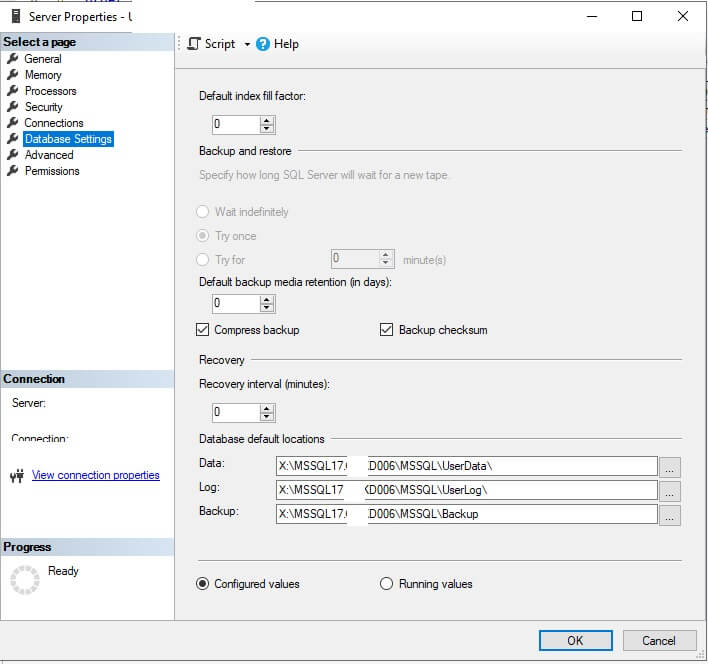The width and height of the screenshot is (708, 664).
Task: Select the Running values radio button
Action: (387, 584)
